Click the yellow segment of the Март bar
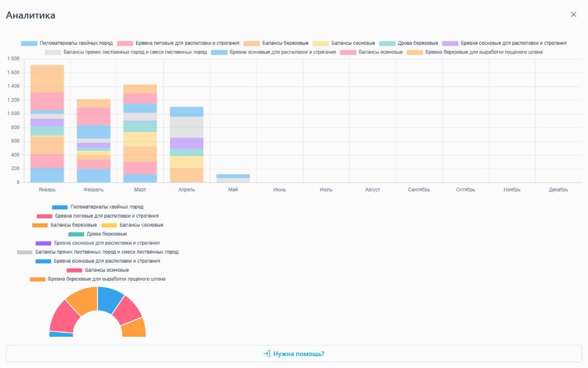This screenshot has height=368, width=588. coord(140,139)
